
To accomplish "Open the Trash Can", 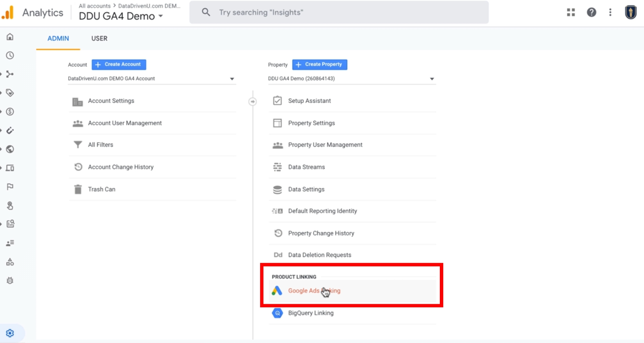I will 152,189.
